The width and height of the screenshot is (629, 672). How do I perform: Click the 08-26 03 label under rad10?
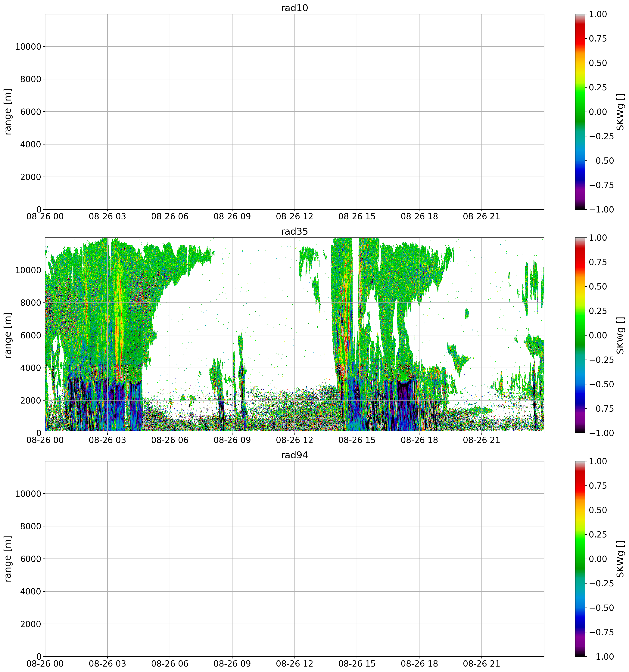(107, 217)
